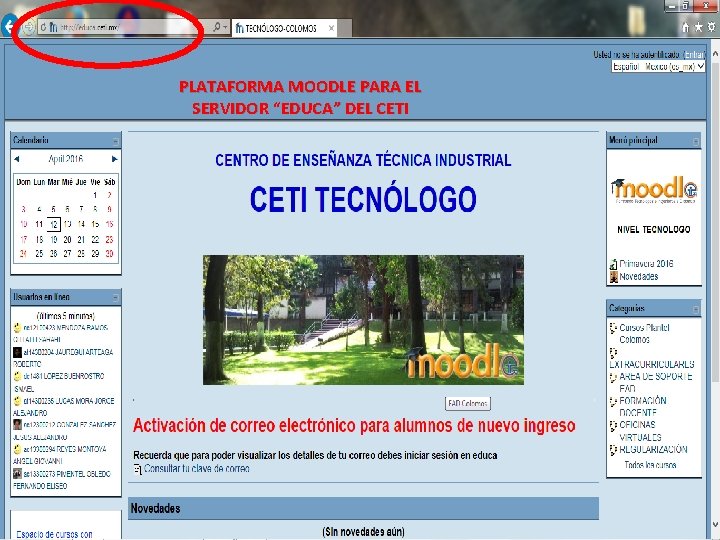720x540 pixels.
Task: Collapse the Menú principal block
Action: coord(696,141)
